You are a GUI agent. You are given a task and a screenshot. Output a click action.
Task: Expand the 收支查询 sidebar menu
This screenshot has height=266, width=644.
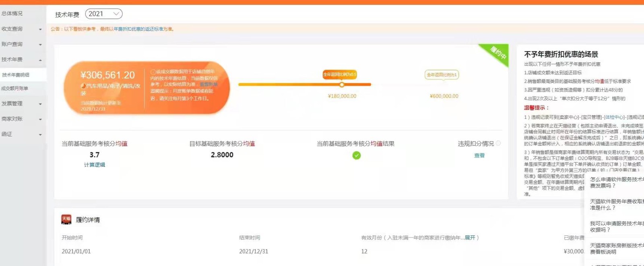tap(23, 29)
